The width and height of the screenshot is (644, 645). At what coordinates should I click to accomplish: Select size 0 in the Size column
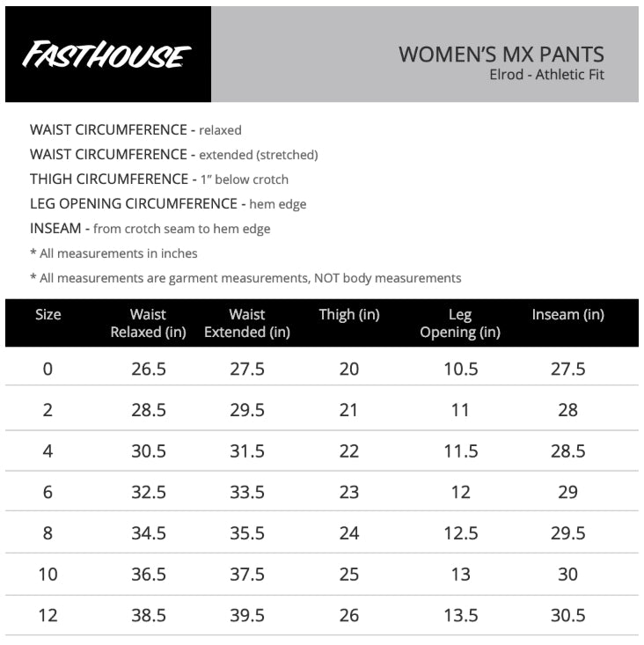click(x=48, y=369)
